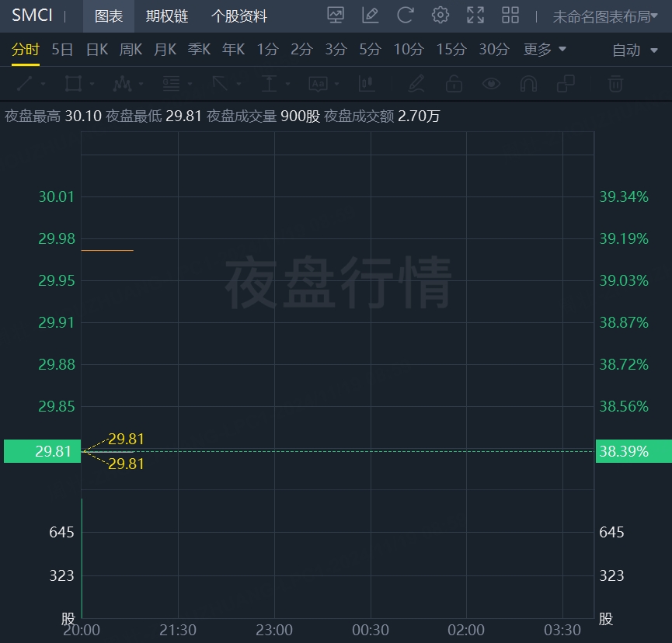Open the 自动 scale dropdown
672x643 pixels.
coord(635,50)
